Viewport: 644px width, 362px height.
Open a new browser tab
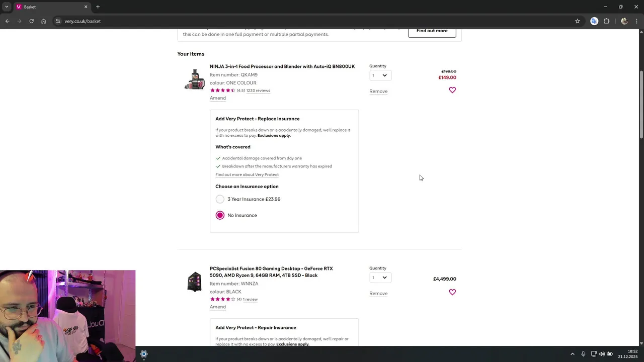[98, 7]
